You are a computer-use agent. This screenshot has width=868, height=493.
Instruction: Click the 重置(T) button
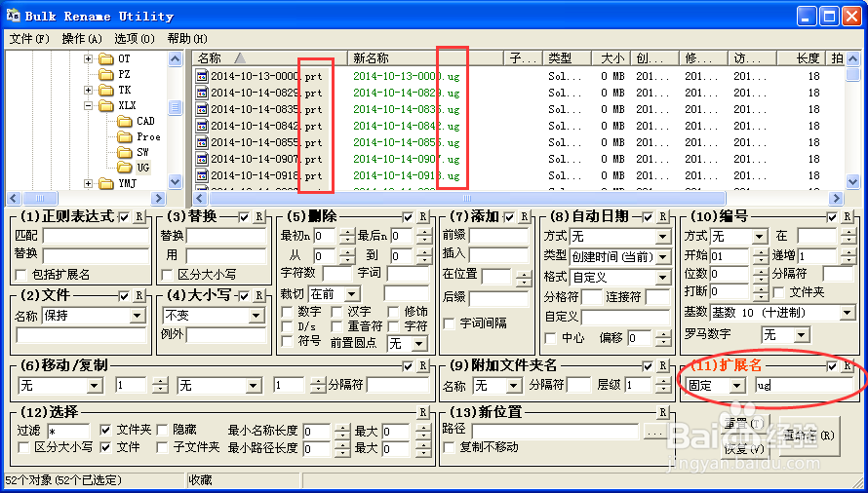pos(744,425)
